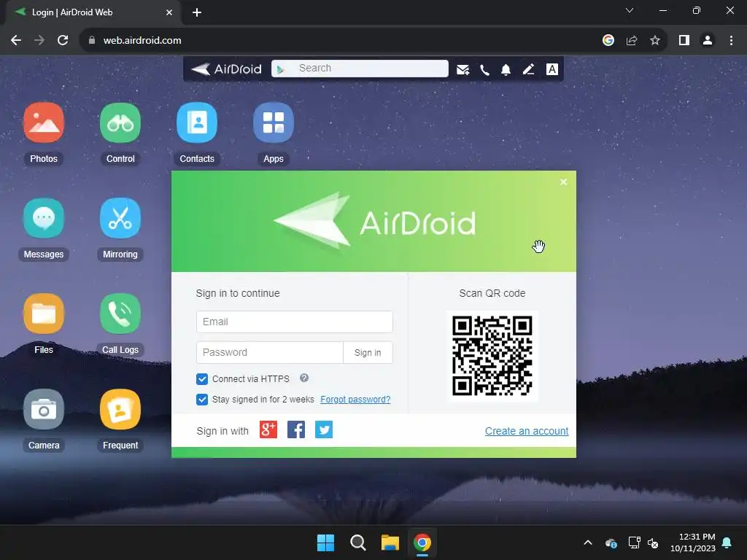Click the muted volume tray icon

[x=653, y=542]
